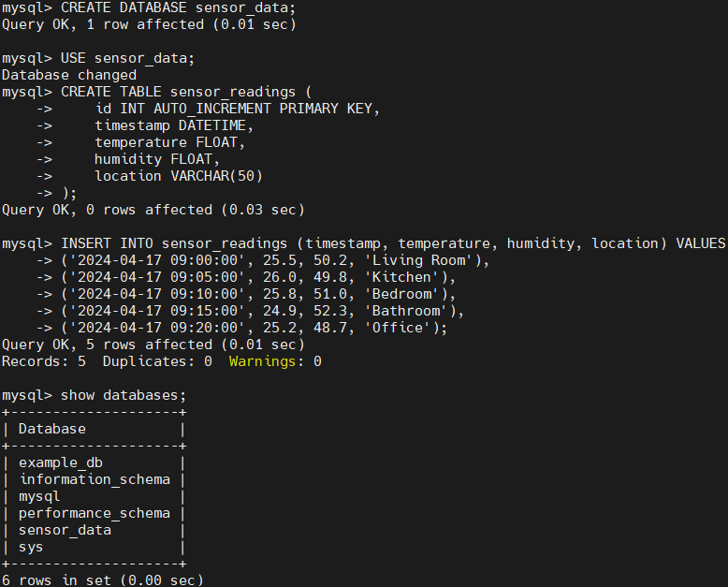Click the timestamp DATETIME column definition
This screenshot has width=728, height=587.
pos(174,125)
